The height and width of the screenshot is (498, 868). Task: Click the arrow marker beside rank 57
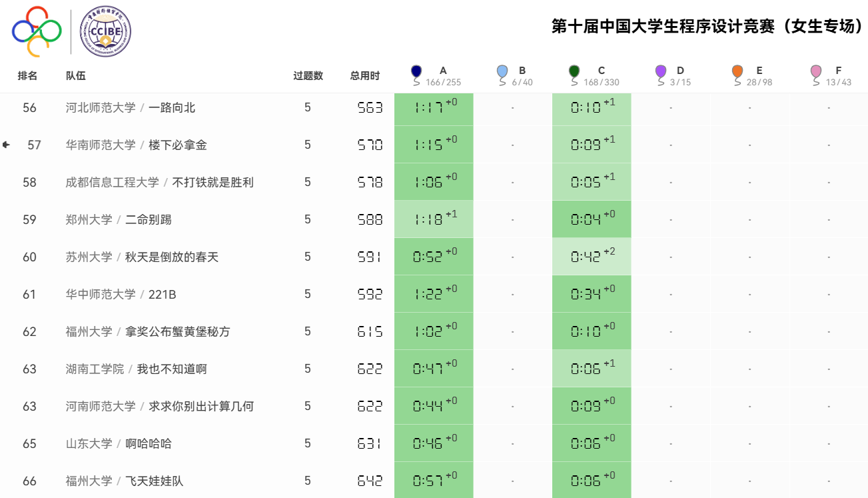click(7, 145)
